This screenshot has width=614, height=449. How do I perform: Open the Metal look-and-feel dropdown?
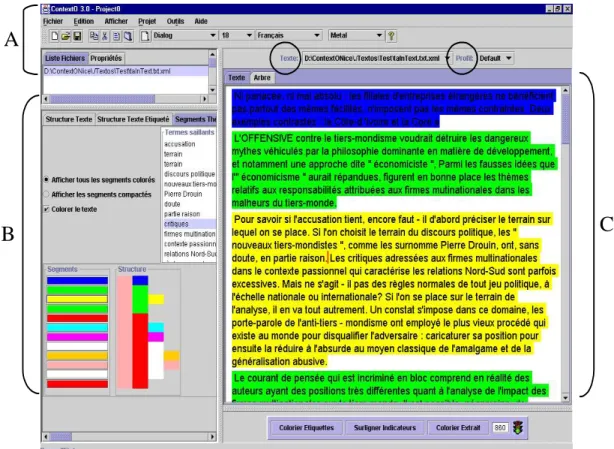click(x=379, y=35)
